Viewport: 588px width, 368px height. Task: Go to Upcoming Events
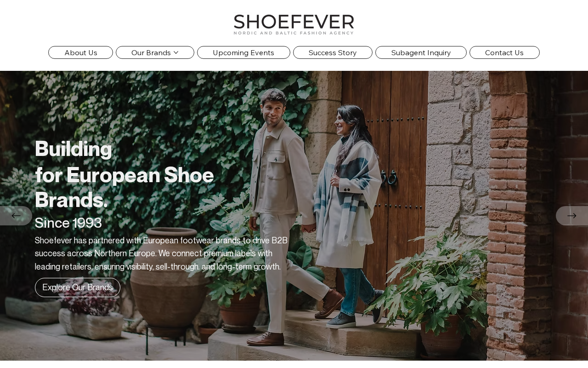pyautogui.click(x=243, y=52)
